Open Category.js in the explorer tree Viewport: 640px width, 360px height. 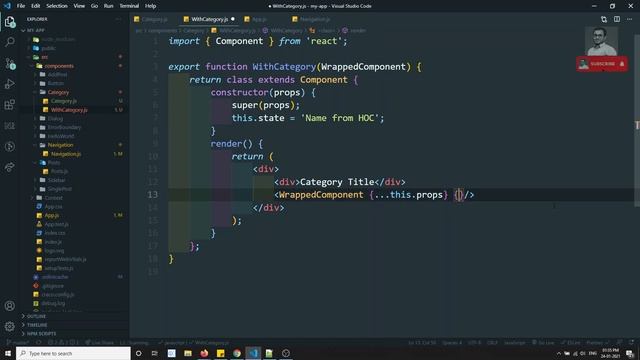[x=63, y=101]
